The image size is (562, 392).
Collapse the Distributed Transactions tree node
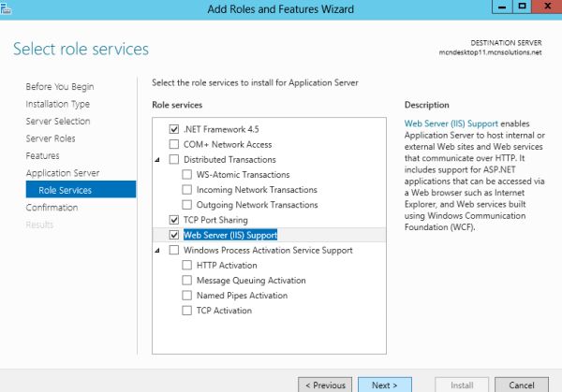[x=157, y=160]
